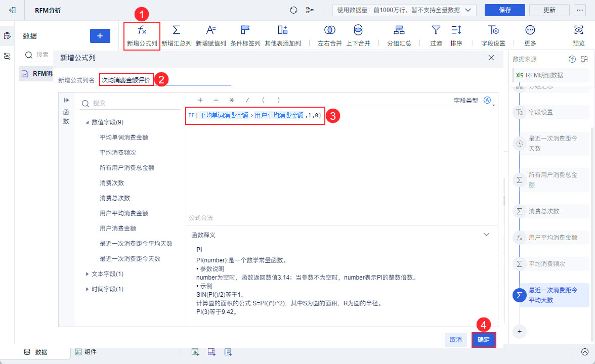
Task: Select the 新增赋值列 tool
Action: (211, 35)
